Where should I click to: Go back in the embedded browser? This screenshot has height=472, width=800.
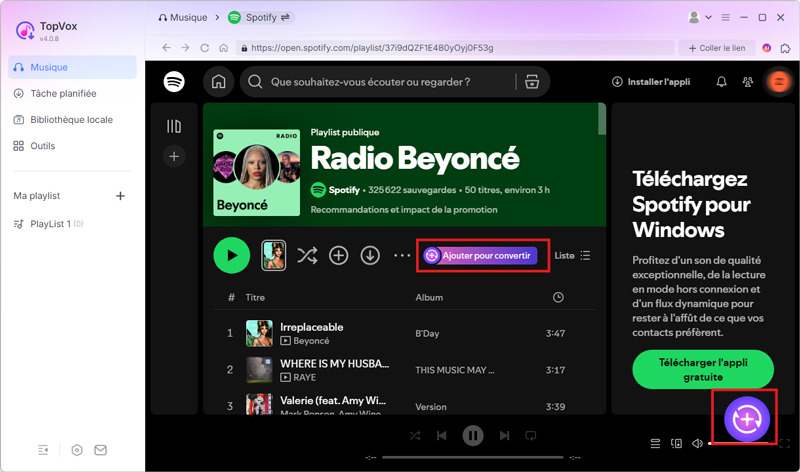point(166,47)
